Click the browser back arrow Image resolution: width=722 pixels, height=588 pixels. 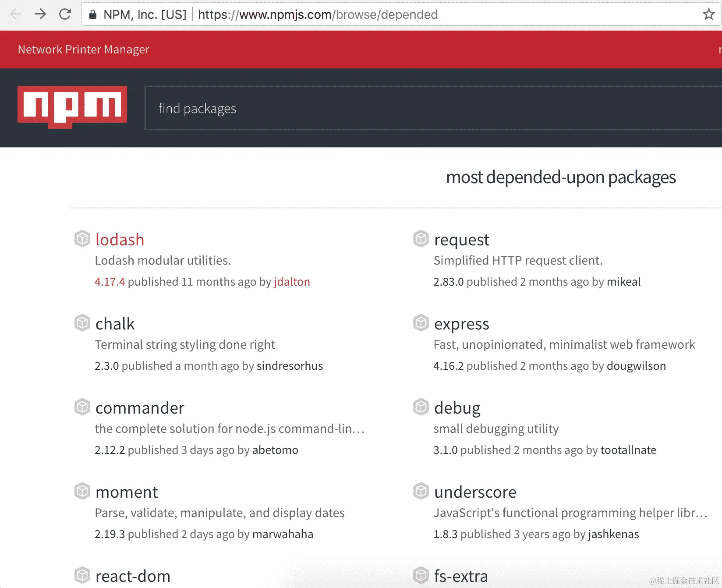coord(16,14)
